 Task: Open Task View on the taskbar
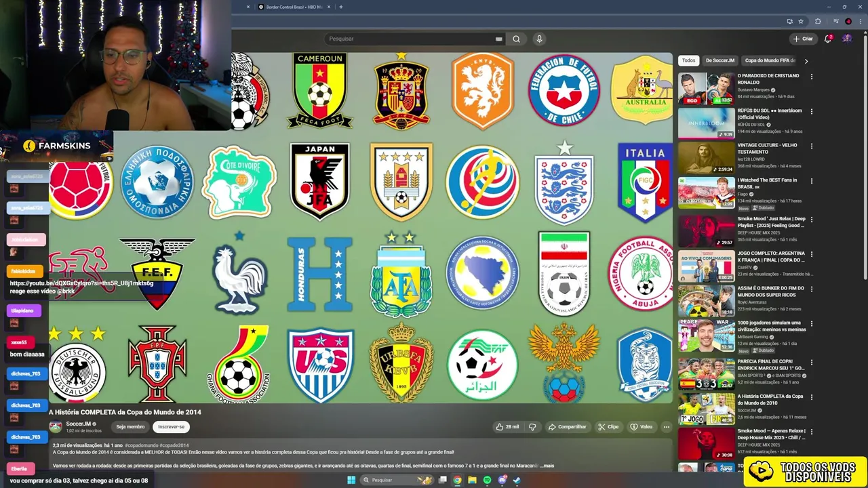coord(443,480)
